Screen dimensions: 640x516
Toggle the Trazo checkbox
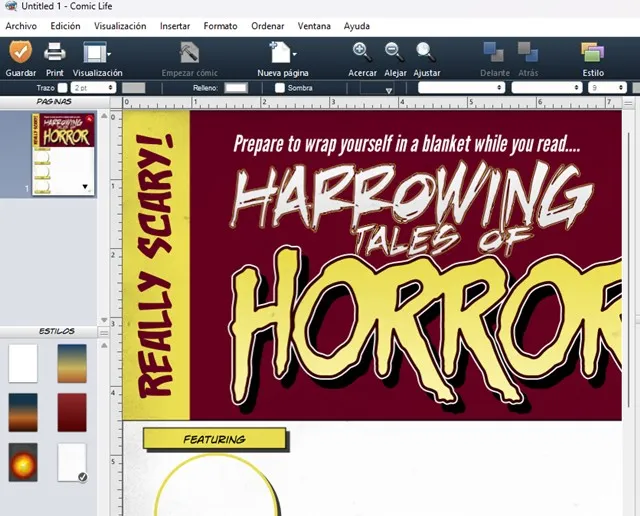coord(63,88)
